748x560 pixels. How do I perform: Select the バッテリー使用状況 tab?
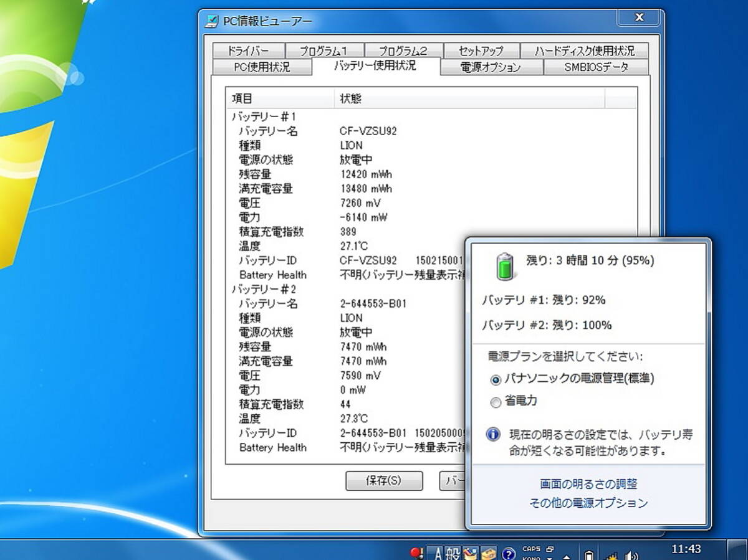[375, 66]
